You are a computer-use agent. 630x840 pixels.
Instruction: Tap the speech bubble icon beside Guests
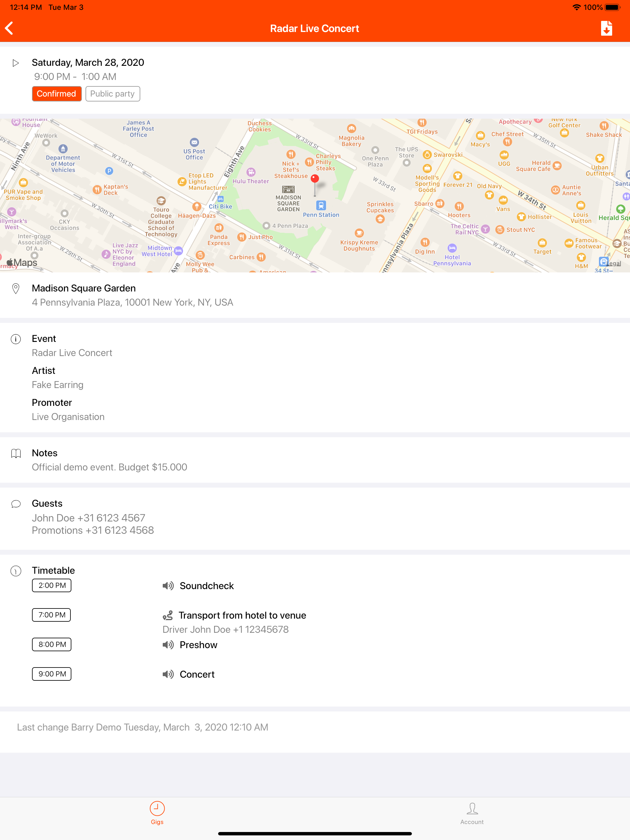coord(16,504)
